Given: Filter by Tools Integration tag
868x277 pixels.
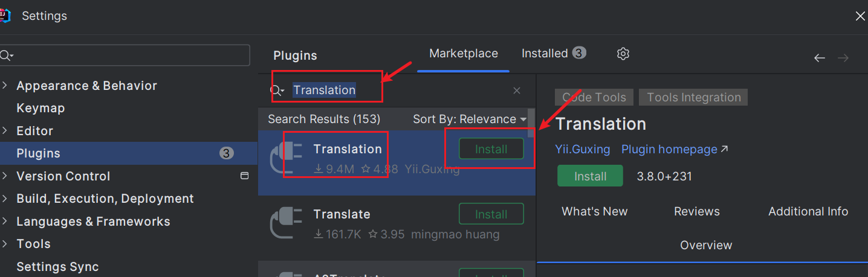Looking at the screenshot, I should point(693,97).
